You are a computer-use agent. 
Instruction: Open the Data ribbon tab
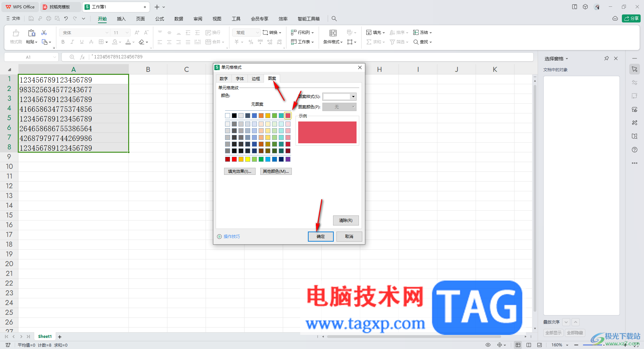click(179, 18)
